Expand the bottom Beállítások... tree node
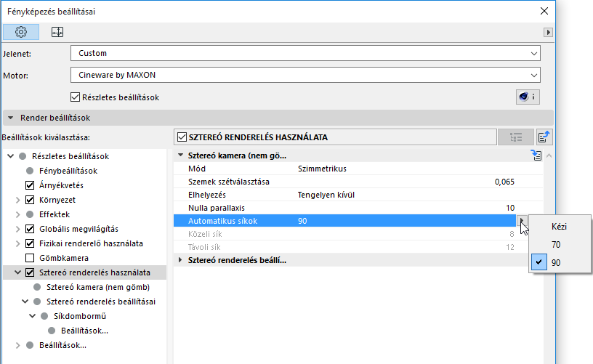The width and height of the screenshot is (593, 364). pos(17,345)
